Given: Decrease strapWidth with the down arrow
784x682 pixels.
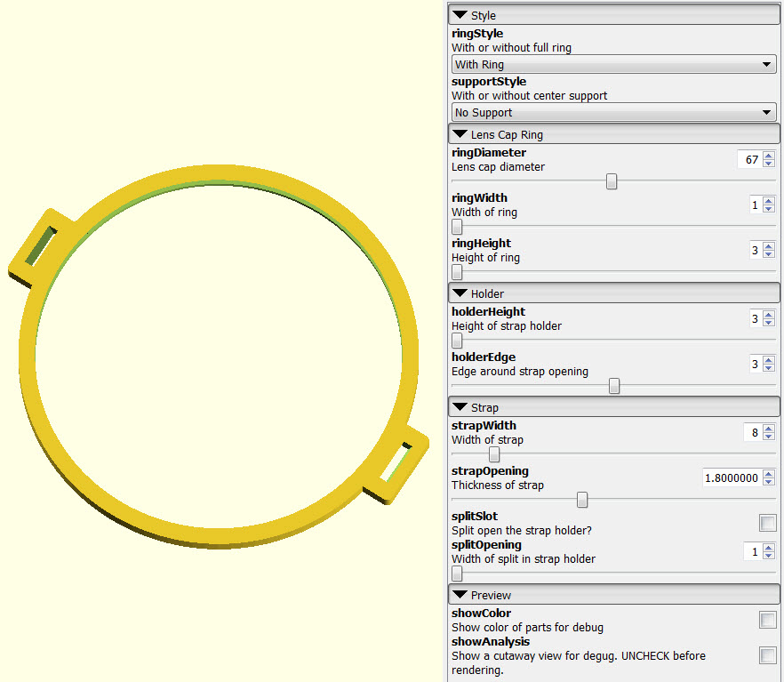Looking at the screenshot, I should [x=769, y=437].
